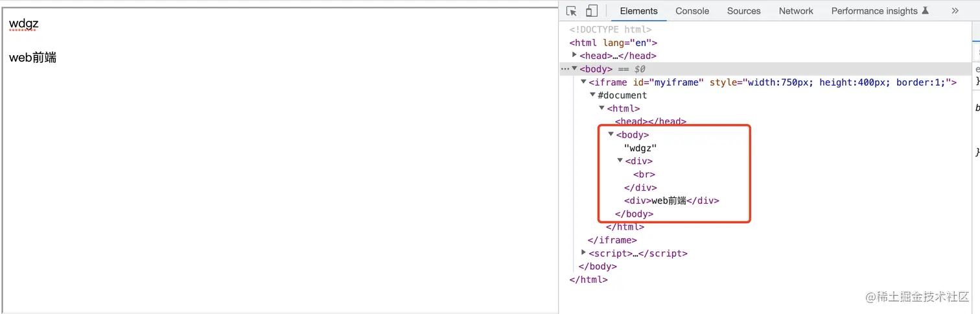
Task: Open the Sources tab
Action: [x=743, y=11]
